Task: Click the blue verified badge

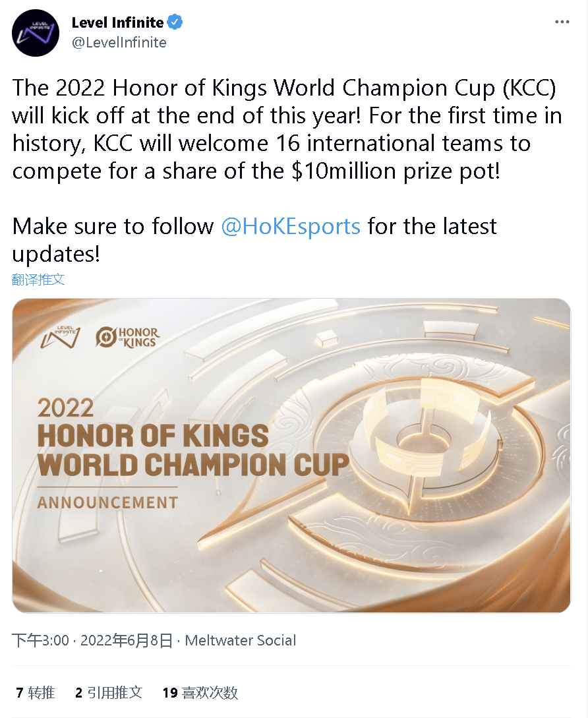Action: point(175,22)
